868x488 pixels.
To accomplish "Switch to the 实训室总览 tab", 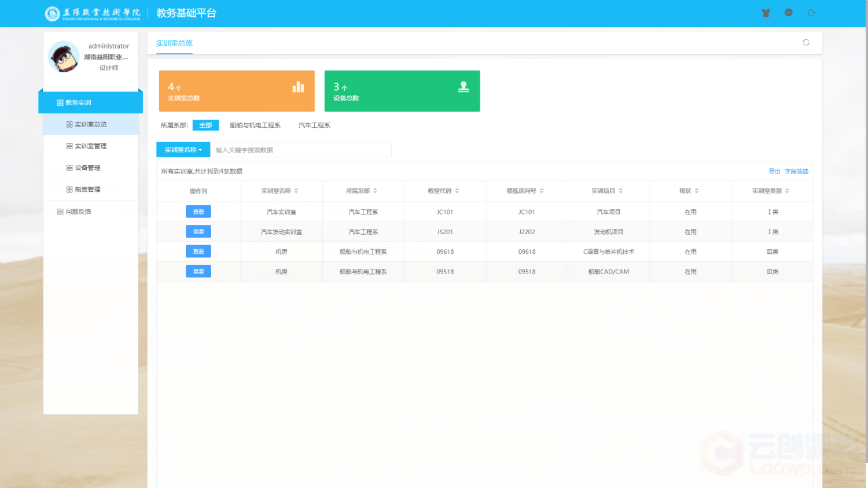I will (x=174, y=43).
